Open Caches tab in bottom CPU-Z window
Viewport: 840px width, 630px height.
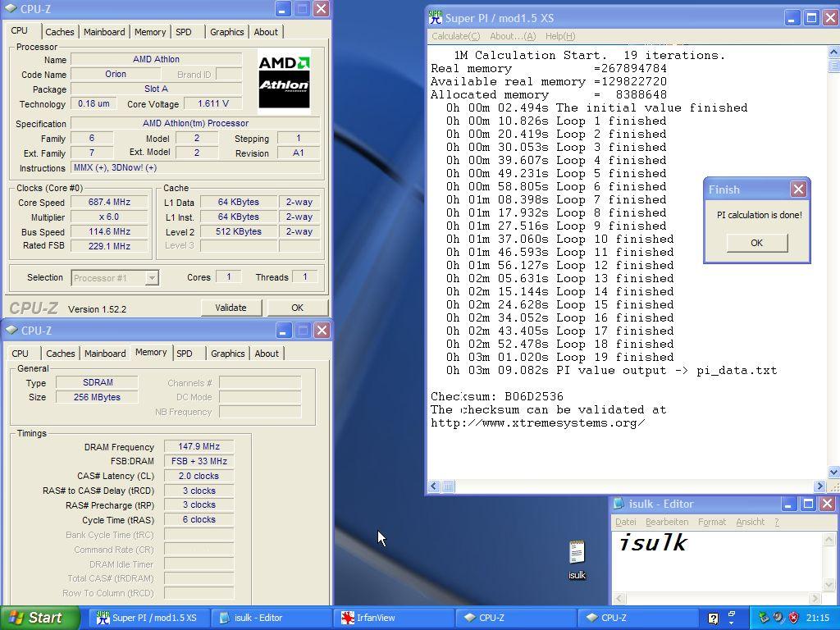click(61, 354)
